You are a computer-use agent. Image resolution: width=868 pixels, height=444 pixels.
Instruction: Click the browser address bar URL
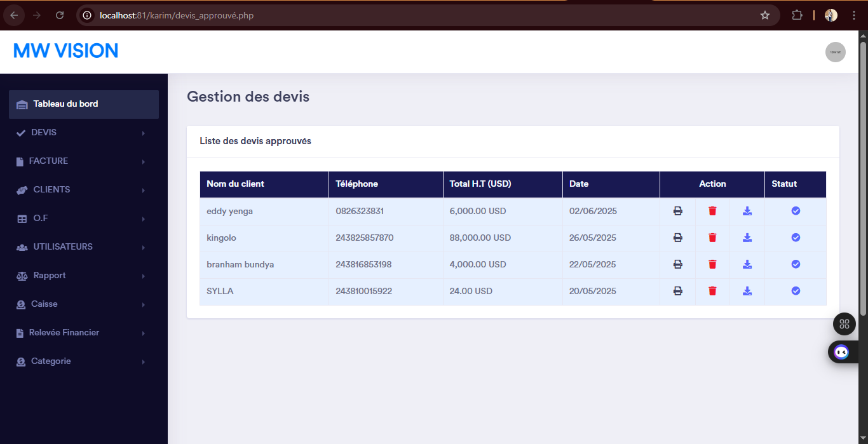point(177,15)
